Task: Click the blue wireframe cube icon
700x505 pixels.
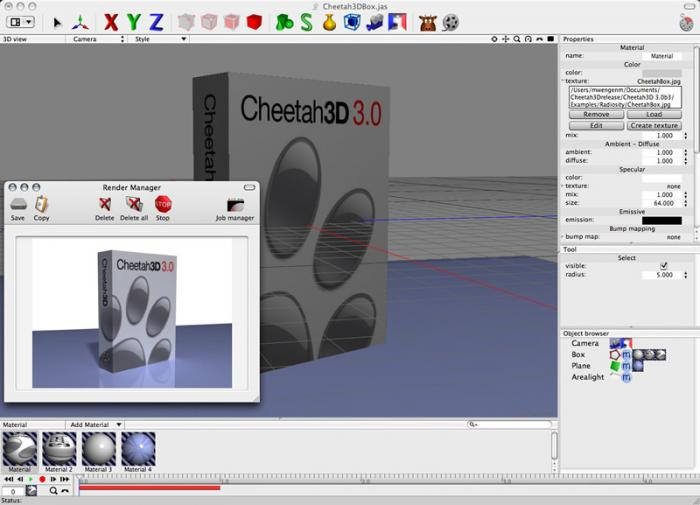Action: click(x=352, y=22)
